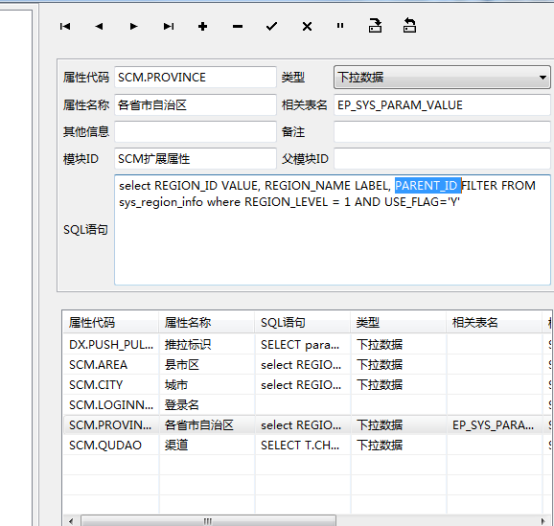Click the empty 父模块ID input field
Viewport: 554px width, 526px height.
coord(442,159)
